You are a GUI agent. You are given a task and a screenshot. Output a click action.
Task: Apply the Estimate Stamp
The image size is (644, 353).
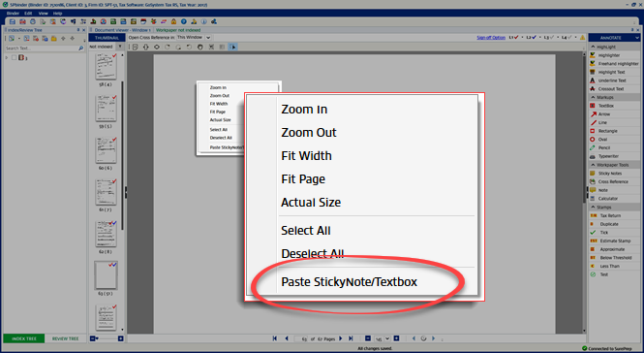click(615, 241)
